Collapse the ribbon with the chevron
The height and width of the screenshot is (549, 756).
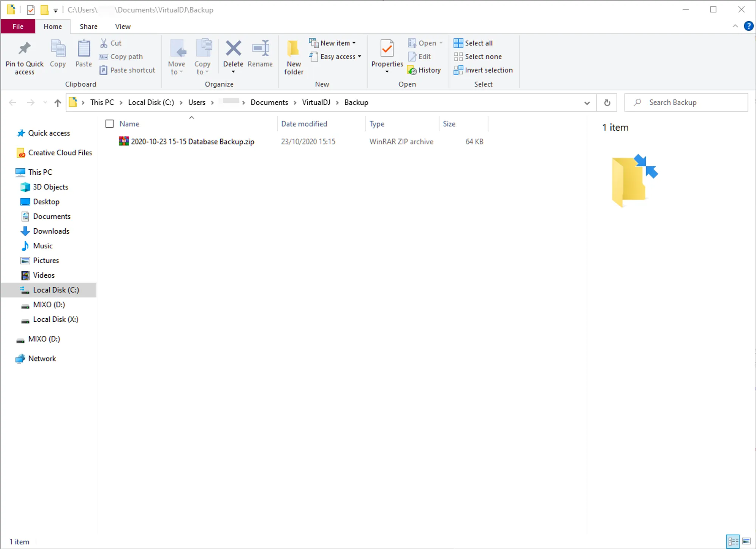[735, 26]
